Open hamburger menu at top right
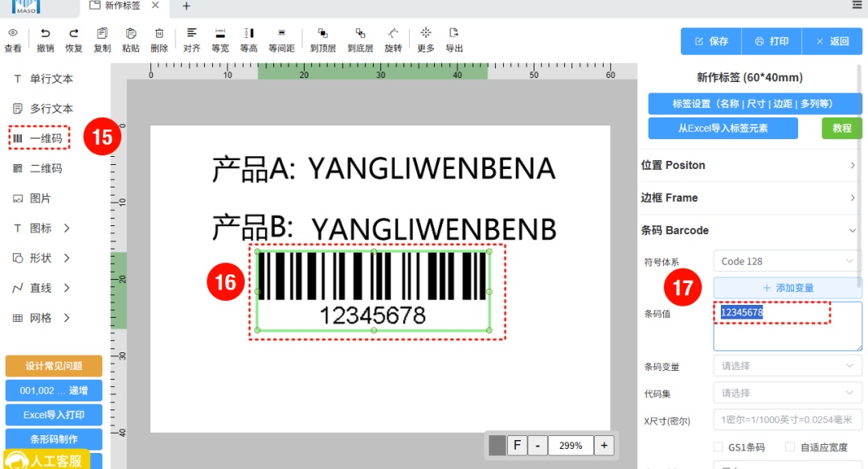The image size is (868, 469). point(857,5)
